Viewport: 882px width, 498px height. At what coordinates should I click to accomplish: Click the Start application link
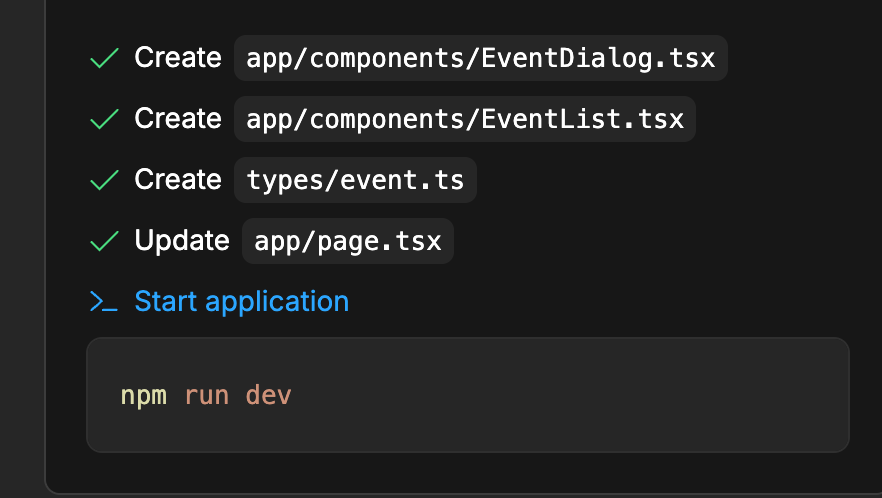pos(242,301)
